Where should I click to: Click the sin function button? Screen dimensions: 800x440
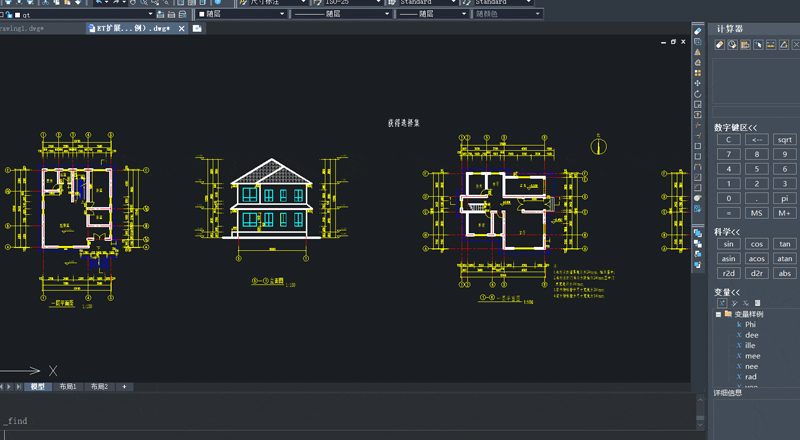pyautogui.click(x=729, y=244)
